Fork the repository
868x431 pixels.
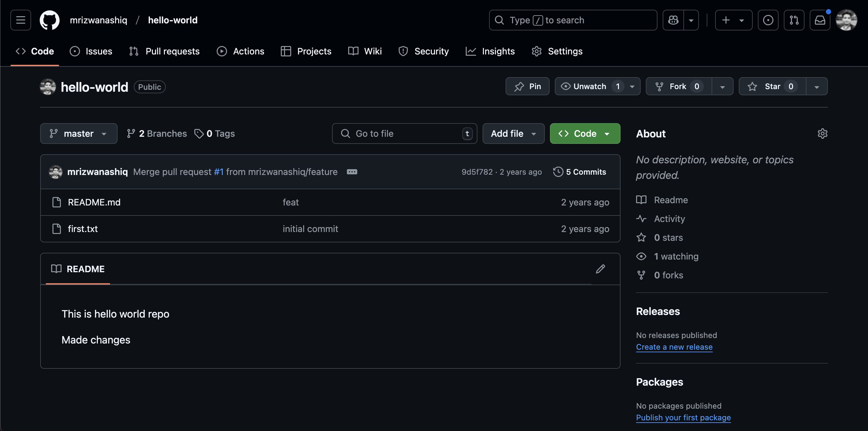679,86
